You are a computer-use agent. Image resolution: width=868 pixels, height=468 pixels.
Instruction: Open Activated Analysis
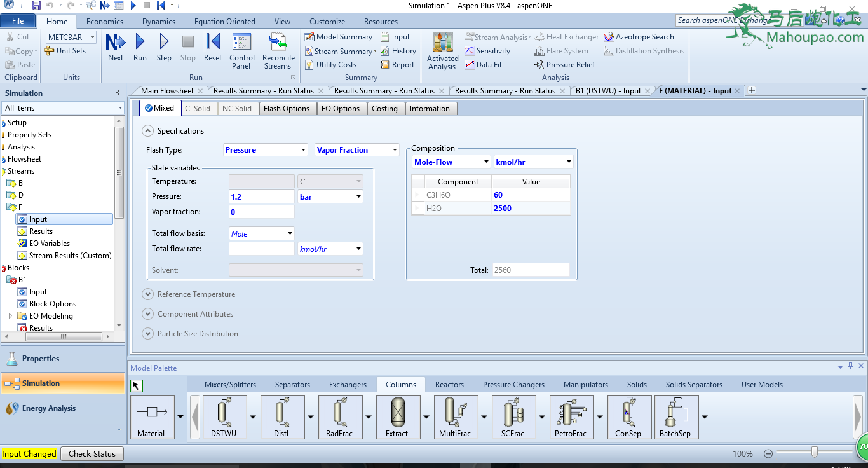pyautogui.click(x=443, y=51)
